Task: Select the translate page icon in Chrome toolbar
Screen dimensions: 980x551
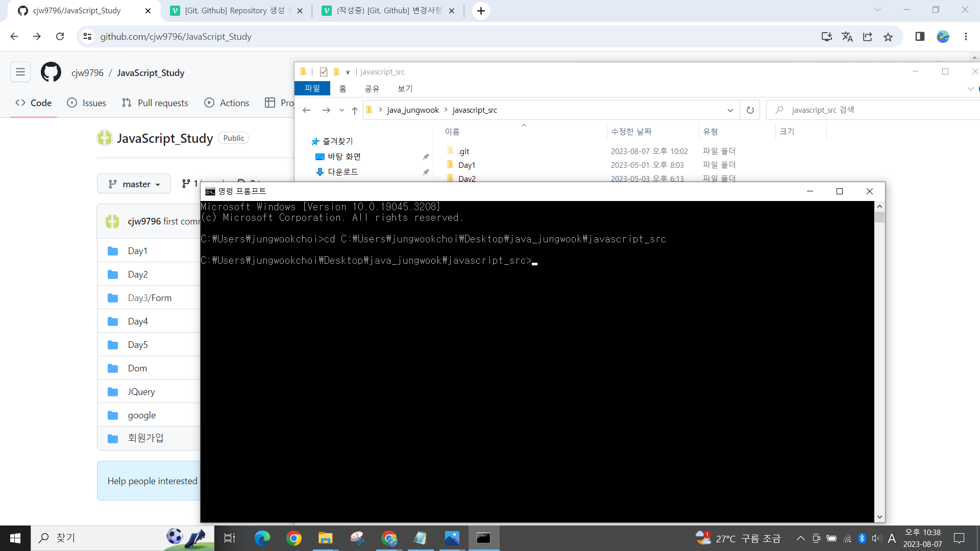Action: click(x=847, y=36)
